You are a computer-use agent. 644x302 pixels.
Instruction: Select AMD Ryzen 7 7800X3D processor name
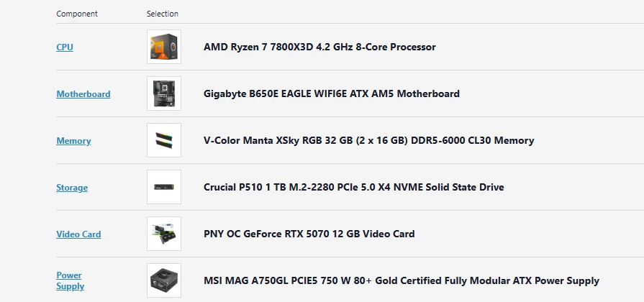point(319,47)
